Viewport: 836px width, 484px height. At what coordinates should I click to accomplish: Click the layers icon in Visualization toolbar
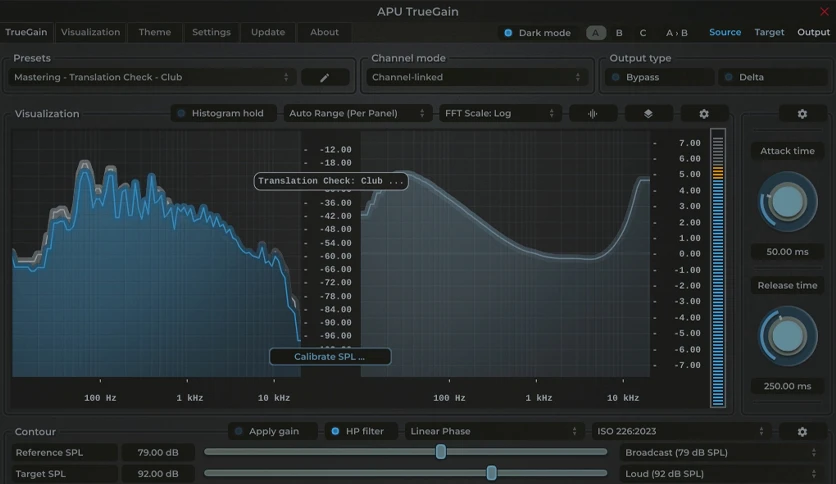(x=648, y=114)
